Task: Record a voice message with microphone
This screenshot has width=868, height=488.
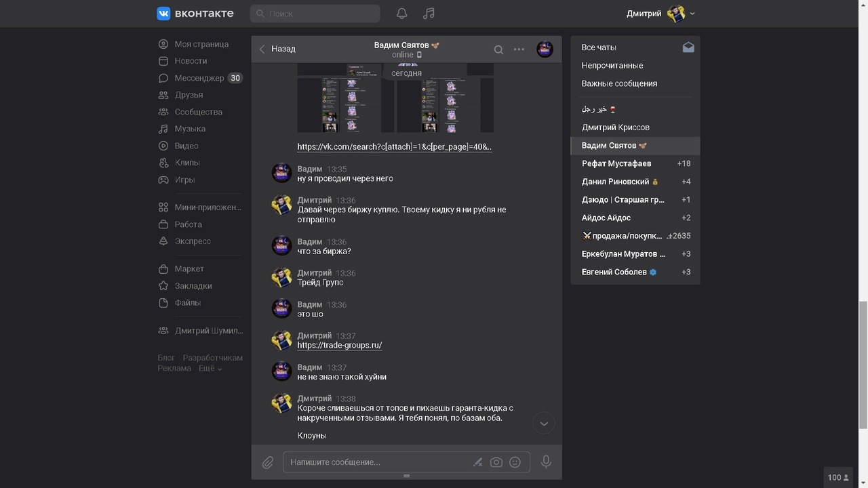Action: [x=546, y=462]
